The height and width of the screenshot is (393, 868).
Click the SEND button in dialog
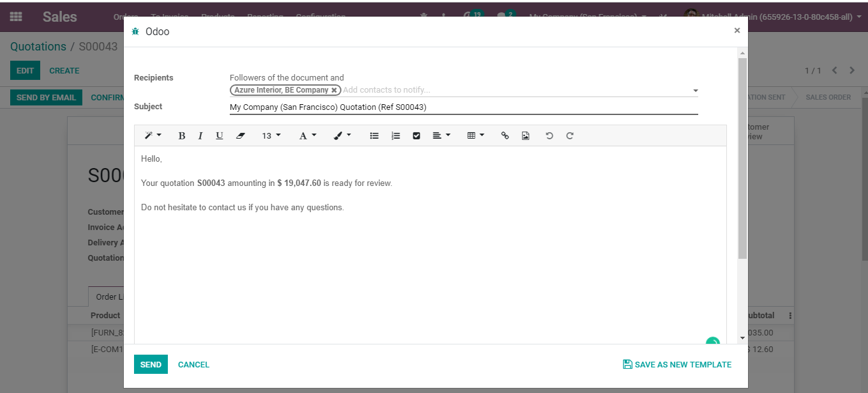tap(151, 364)
